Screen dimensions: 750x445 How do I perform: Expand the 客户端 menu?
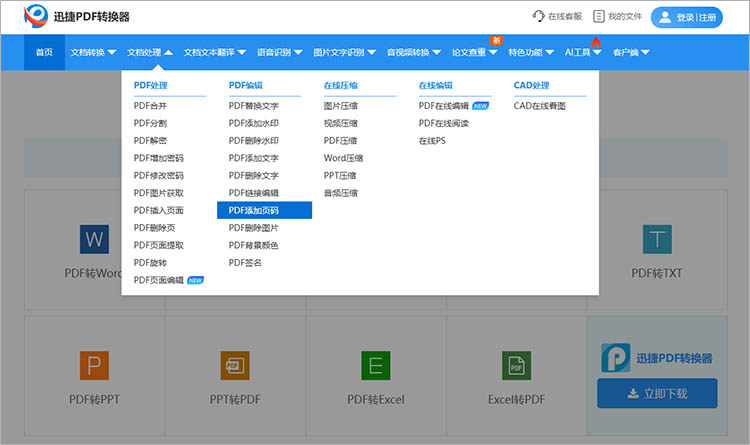tap(631, 52)
